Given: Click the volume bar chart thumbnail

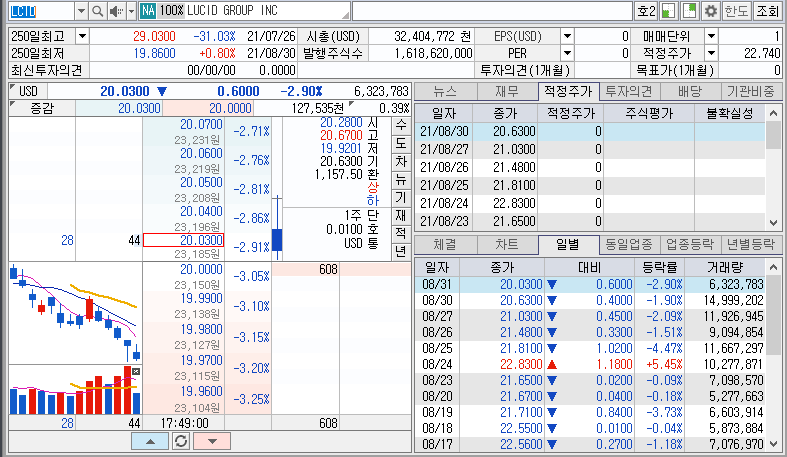Looking at the screenshot, I should tap(75, 390).
